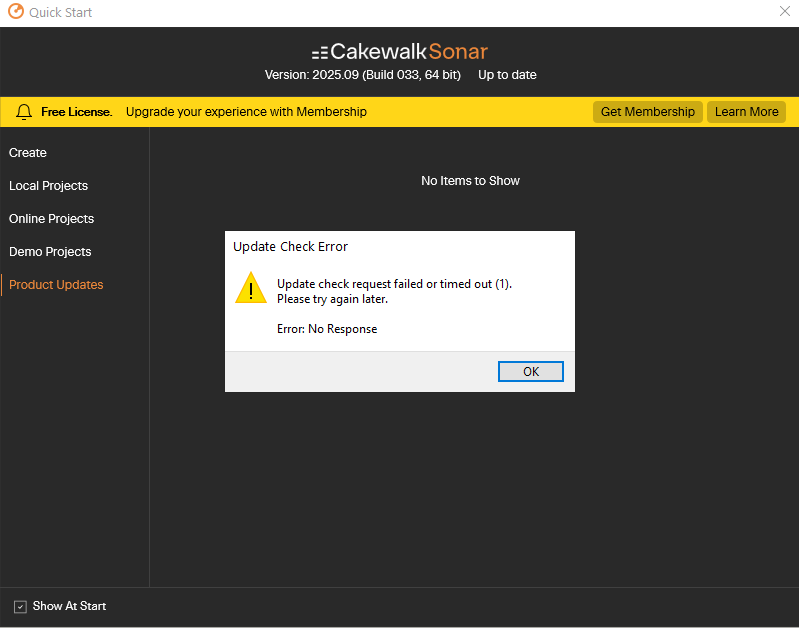Click the Learn More button
The height and width of the screenshot is (628, 799).
click(747, 112)
